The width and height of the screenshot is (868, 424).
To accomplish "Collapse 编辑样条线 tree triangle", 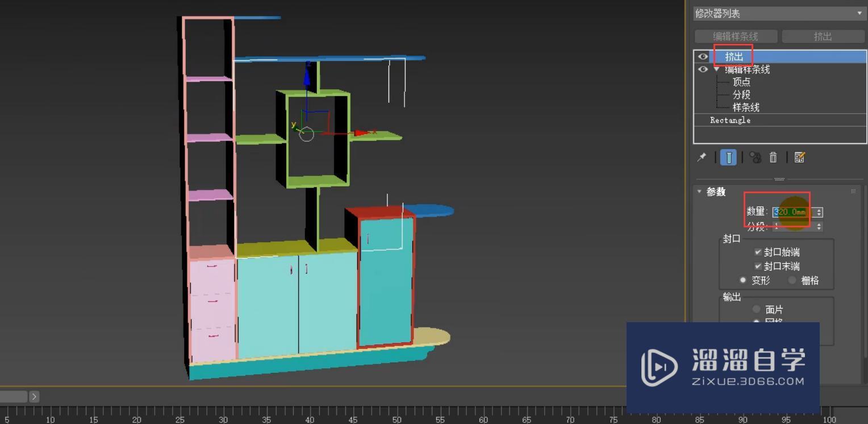I will [x=716, y=69].
